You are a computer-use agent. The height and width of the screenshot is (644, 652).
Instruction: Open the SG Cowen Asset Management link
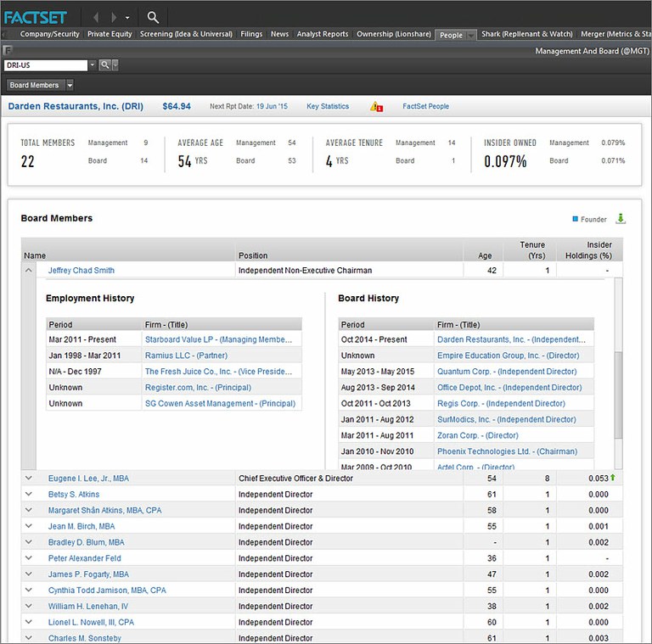pyautogui.click(x=220, y=403)
